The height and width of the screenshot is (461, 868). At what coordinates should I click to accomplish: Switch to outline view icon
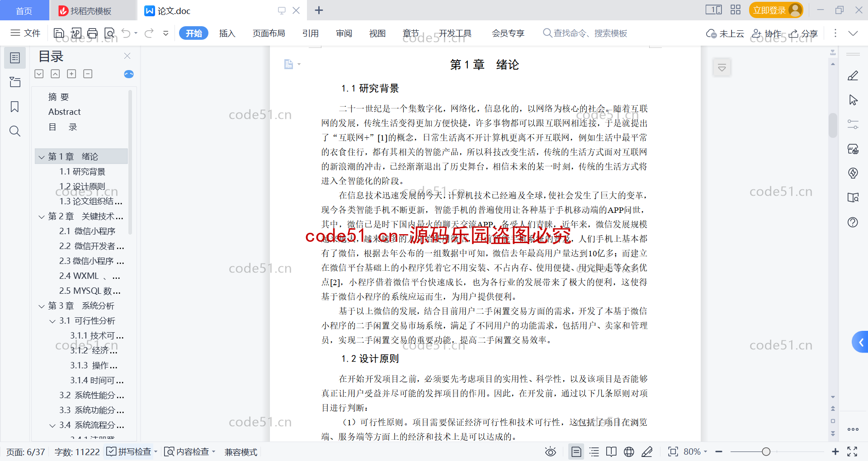594,452
